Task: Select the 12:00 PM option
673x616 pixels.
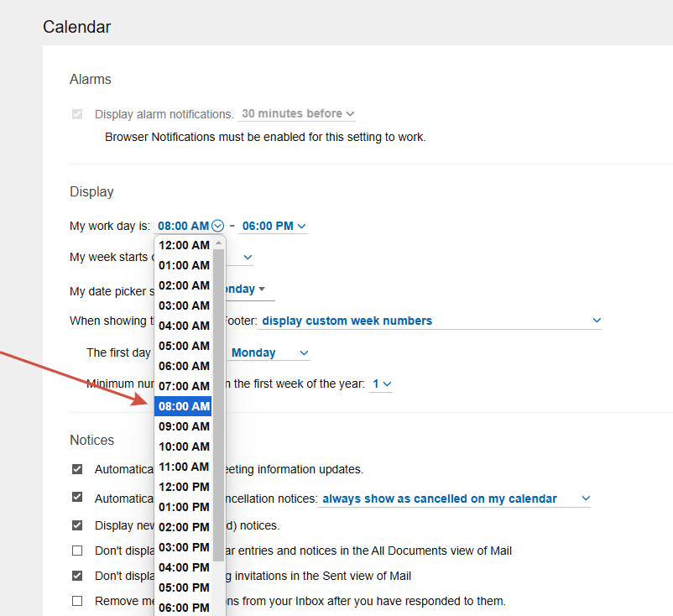Action: [x=184, y=487]
